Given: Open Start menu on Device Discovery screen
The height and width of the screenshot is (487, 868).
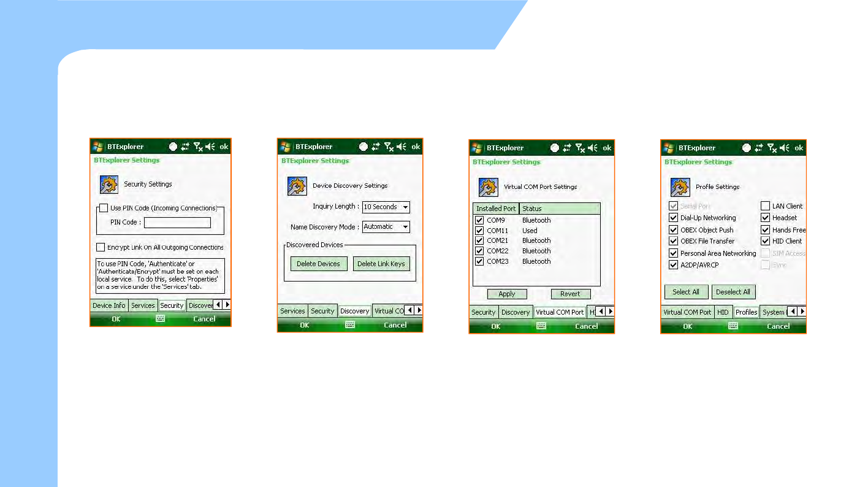Looking at the screenshot, I should 286,147.
